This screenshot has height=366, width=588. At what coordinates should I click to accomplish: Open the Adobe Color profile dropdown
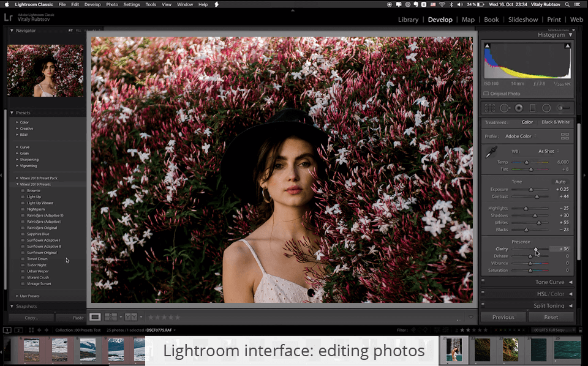pyautogui.click(x=521, y=136)
